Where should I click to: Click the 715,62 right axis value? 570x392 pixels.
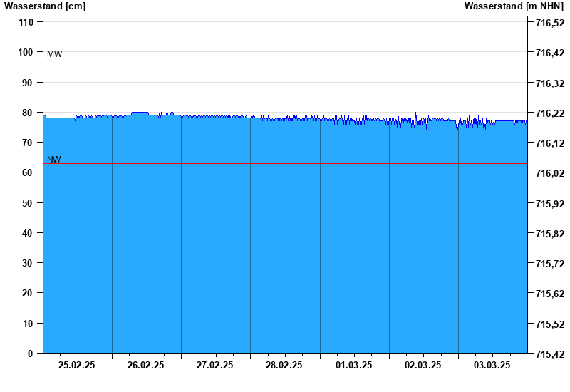(550, 294)
